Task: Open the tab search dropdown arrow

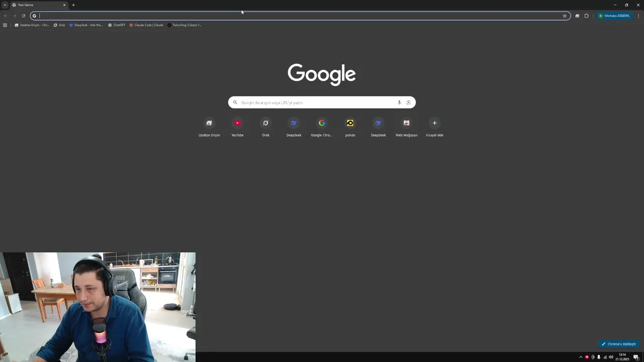Action: coord(5,5)
